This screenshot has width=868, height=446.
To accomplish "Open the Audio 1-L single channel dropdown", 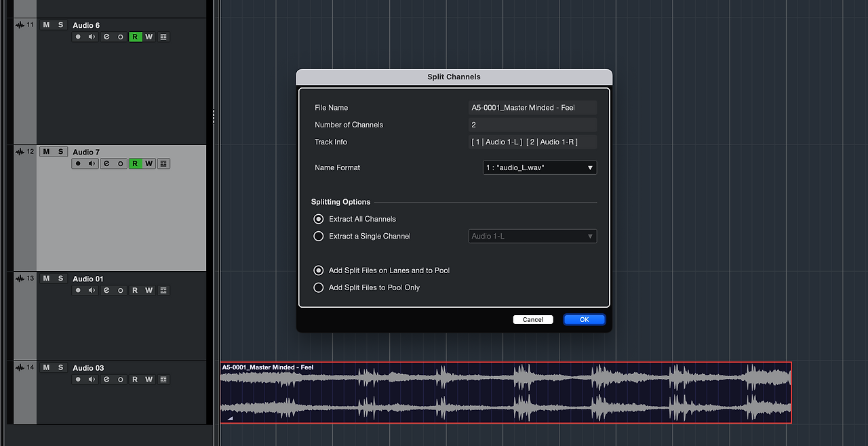I will click(533, 237).
